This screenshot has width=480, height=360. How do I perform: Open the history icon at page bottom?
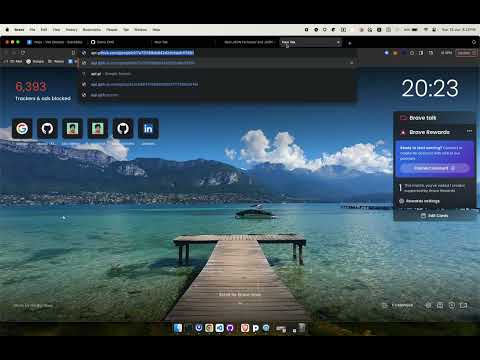452,305
